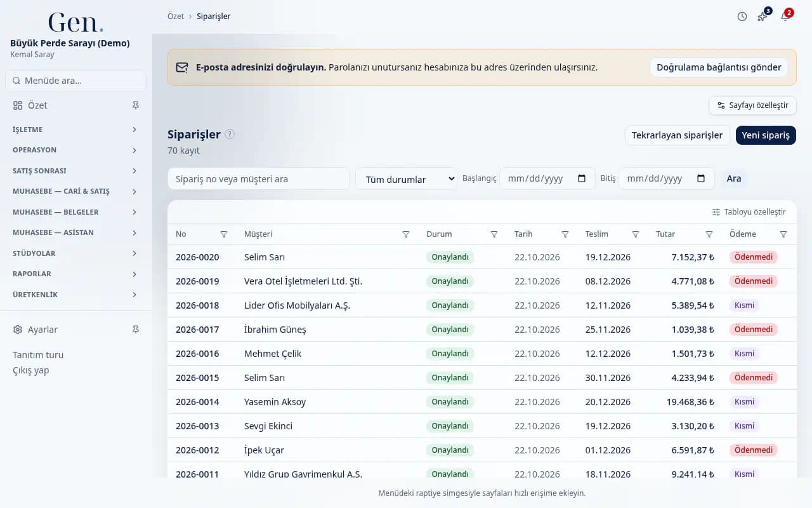Expand MUHASEBE — CARİ & SATIŞ section

tap(75, 191)
